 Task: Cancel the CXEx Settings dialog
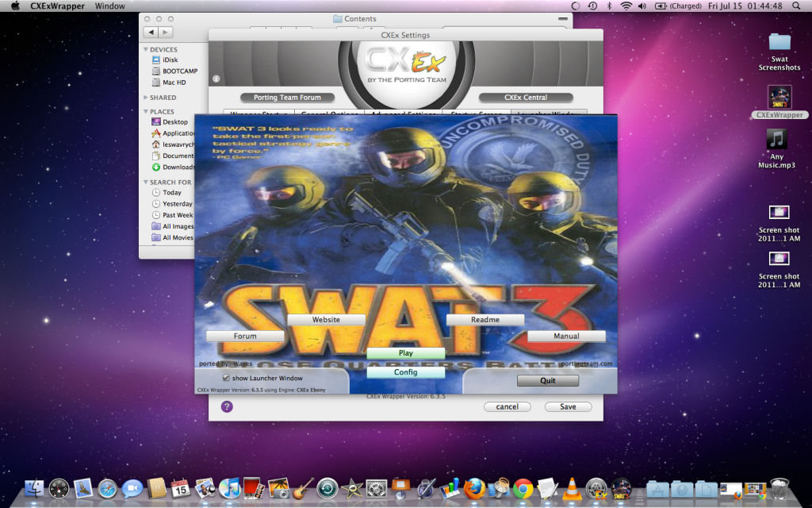click(x=507, y=407)
